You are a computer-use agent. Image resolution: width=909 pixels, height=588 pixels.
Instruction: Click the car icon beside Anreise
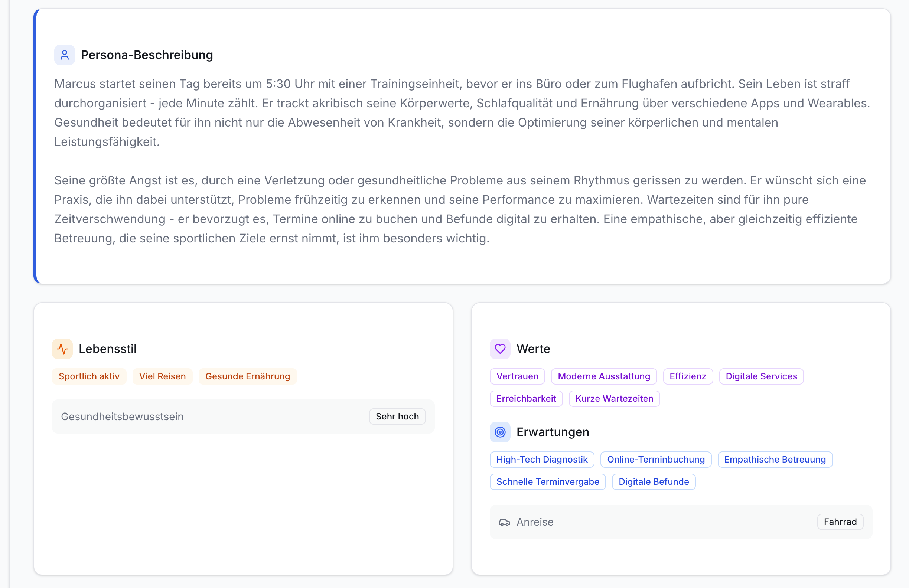tap(504, 522)
